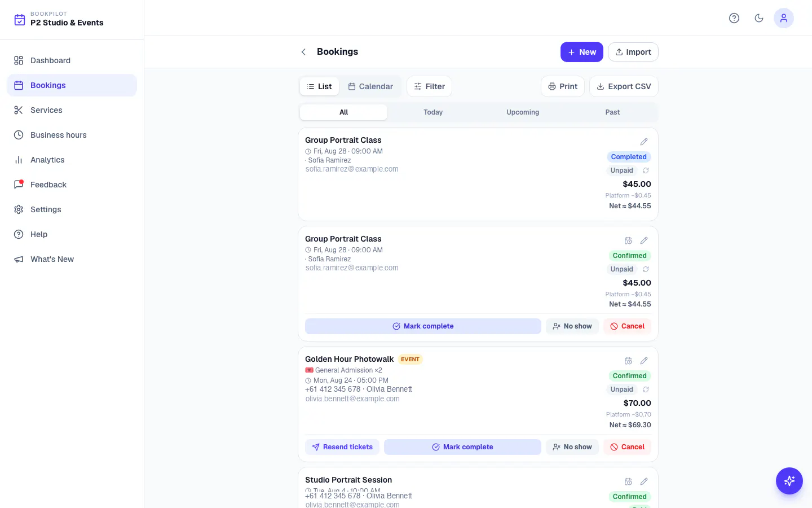This screenshot has width=812, height=508.
Task: Cancel the Confirmed Group Portrait Class booking
Action: point(627,326)
